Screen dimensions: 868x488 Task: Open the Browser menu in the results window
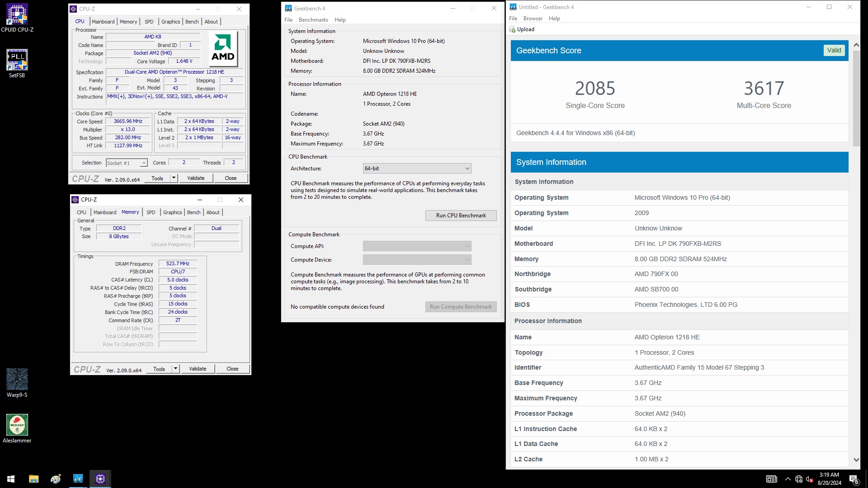533,19
